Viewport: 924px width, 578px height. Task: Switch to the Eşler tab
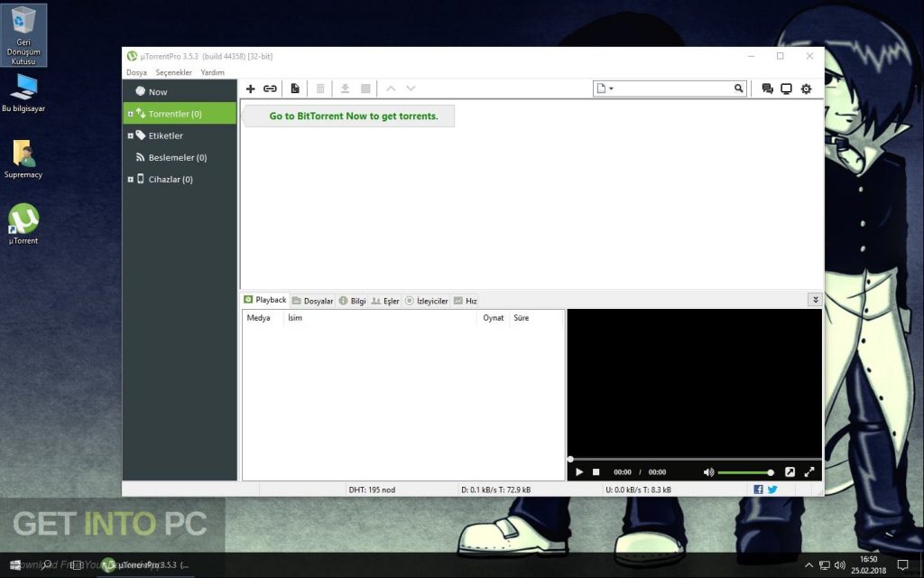point(385,301)
